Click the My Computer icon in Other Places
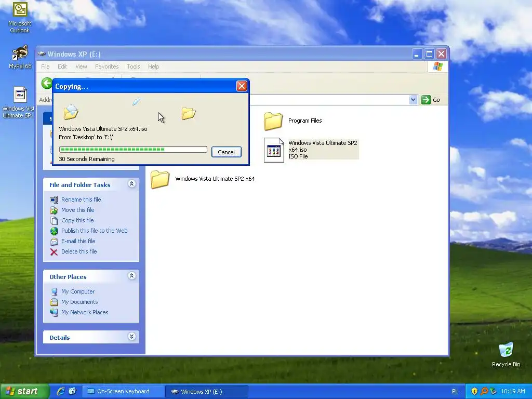Screen dimensions: 532x399 [x=54, y=292]
